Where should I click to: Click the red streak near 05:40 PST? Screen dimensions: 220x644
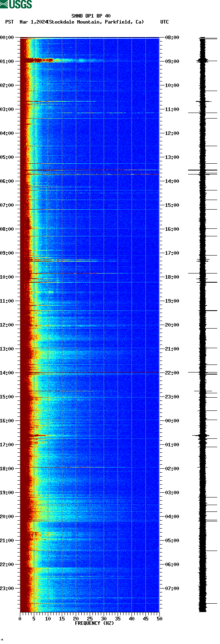tap(92, 174)
